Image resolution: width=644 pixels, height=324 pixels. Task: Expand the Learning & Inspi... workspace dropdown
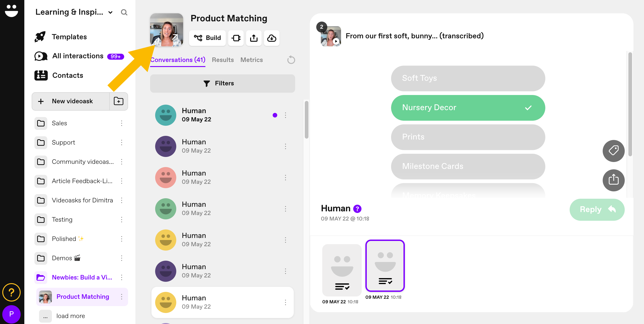pyautogui.click(x=110, y=12)
